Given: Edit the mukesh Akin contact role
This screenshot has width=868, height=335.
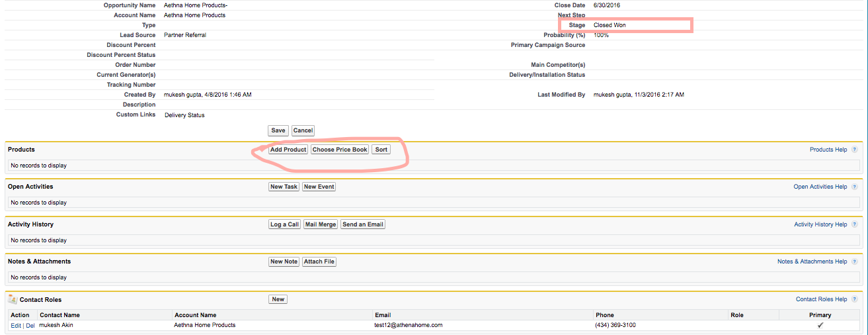Looking at the screenshot, I should pyautogui.click(x=16, y=326).
